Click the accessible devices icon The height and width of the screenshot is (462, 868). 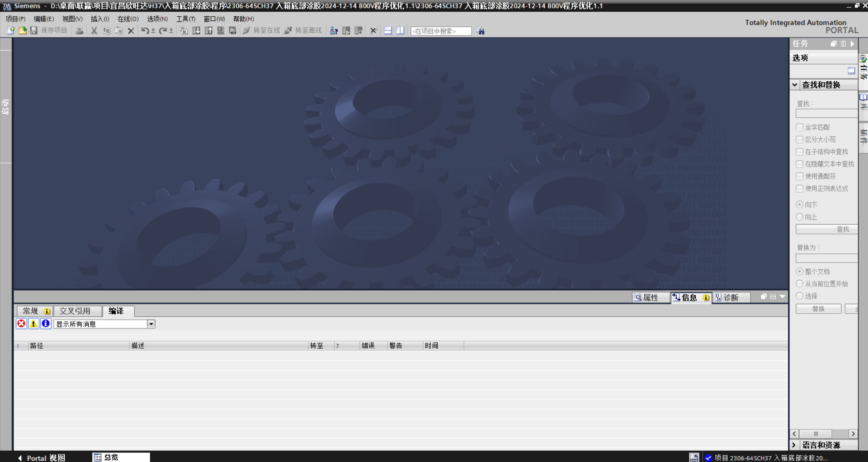pos(334,31)
